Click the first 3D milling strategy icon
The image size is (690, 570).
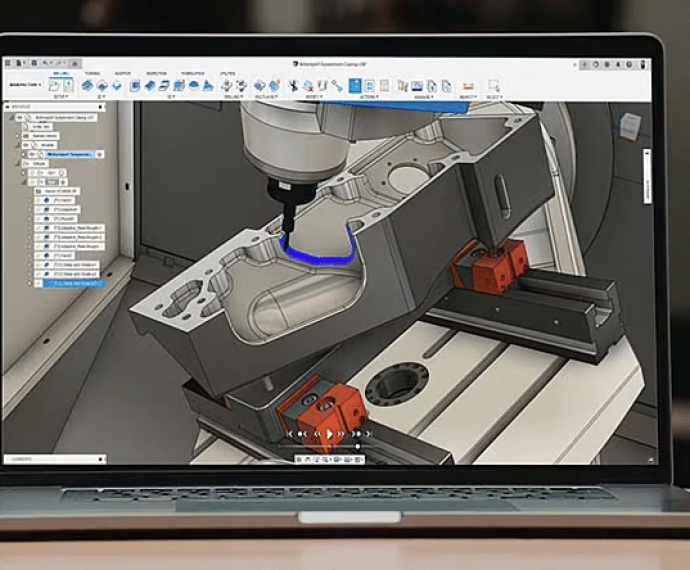134,86
